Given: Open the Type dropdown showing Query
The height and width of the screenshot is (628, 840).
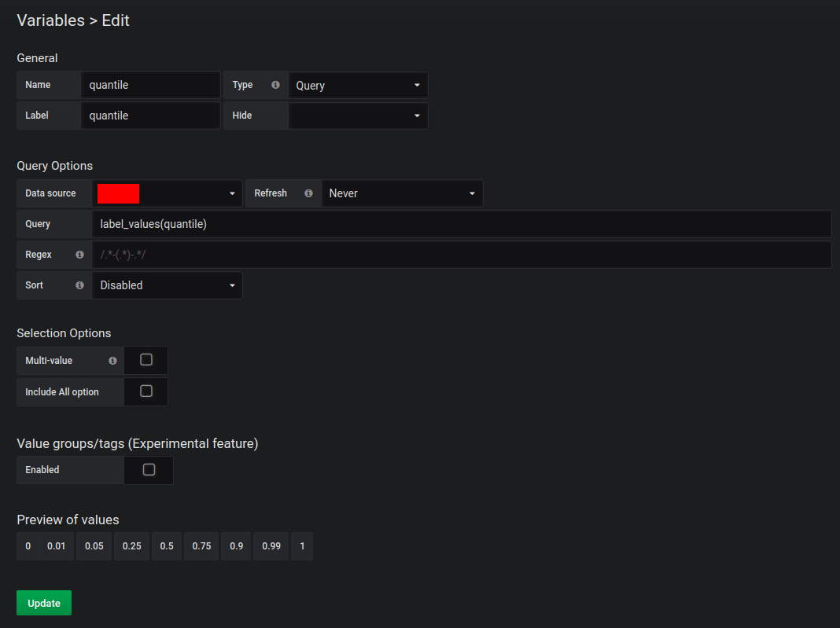Looking at the screenshot, I should pos(358,86).
